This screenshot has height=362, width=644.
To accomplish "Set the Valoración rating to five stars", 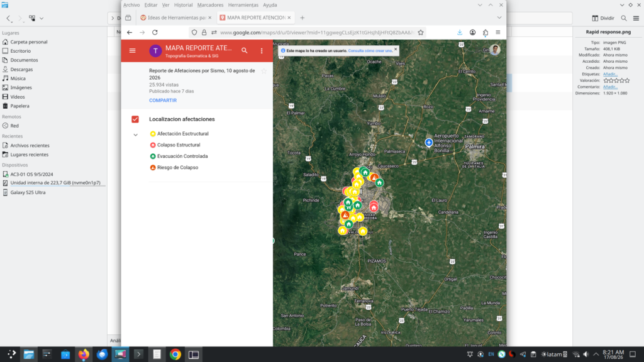I will coord(627,80).
